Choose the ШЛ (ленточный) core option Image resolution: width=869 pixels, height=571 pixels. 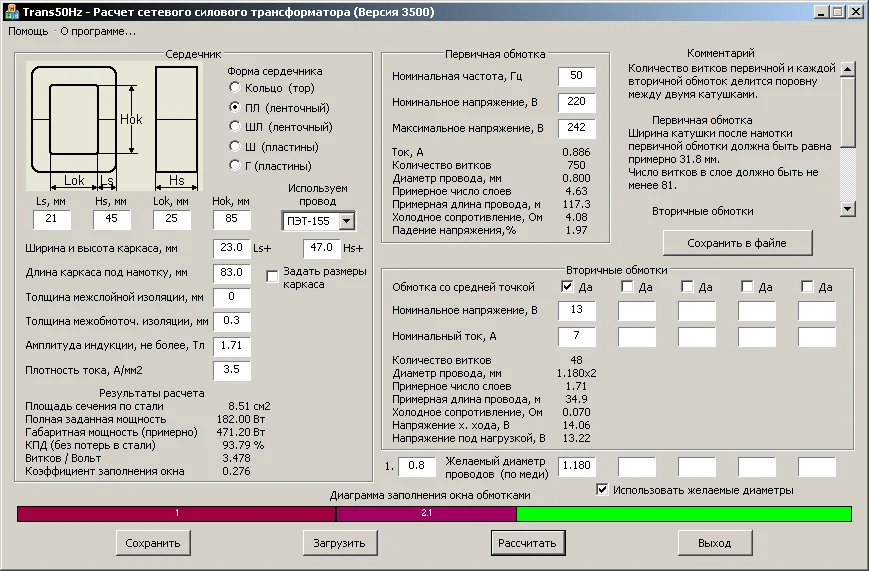pyautogui.click(x=236, y=127)
